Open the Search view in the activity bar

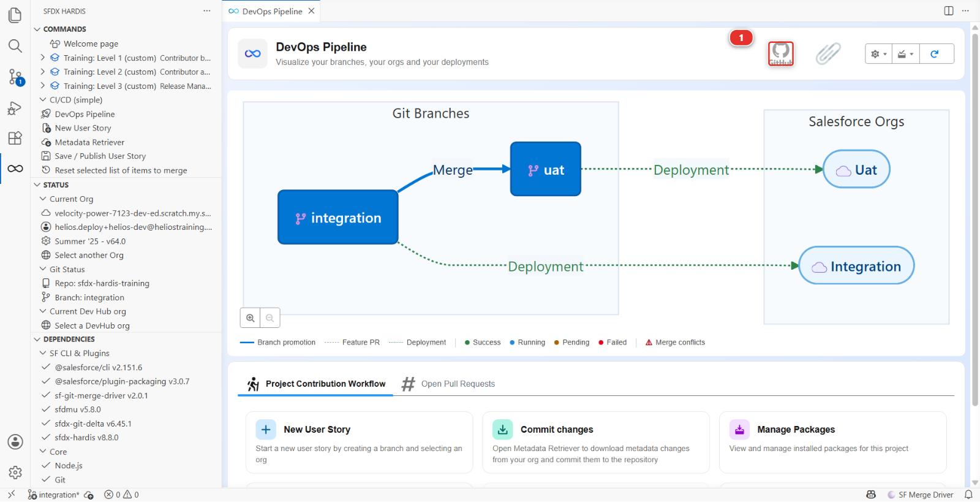click(x=15, y=46)
